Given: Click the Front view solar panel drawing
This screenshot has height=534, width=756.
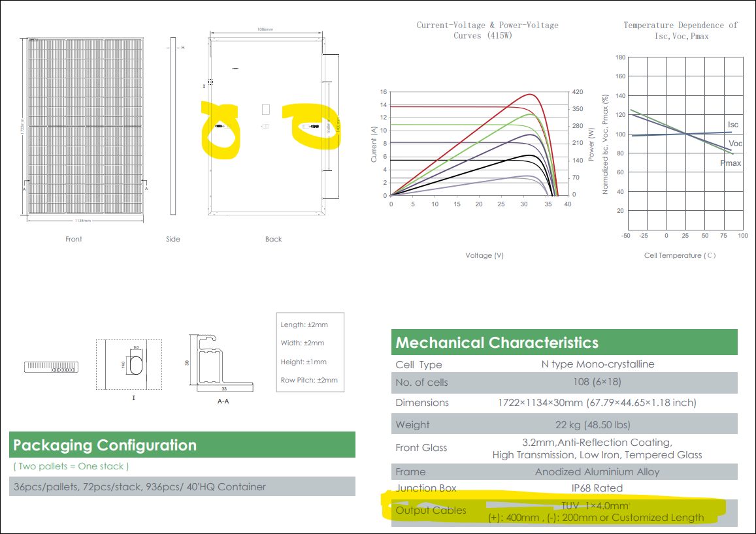Looking at the screenshot, I should pyautogui.click(x=86, y=125).
